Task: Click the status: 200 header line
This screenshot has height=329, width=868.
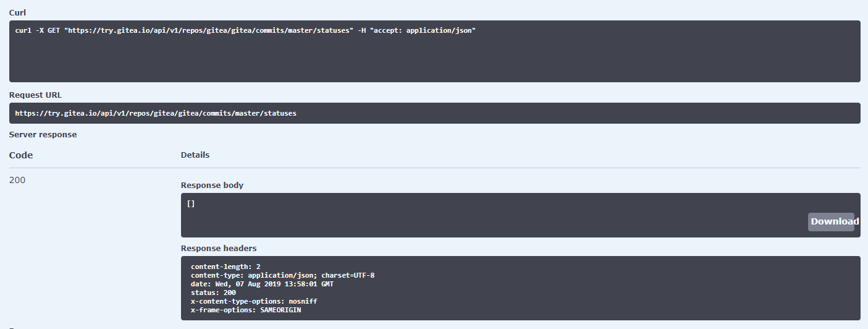Action: (213, 293)
